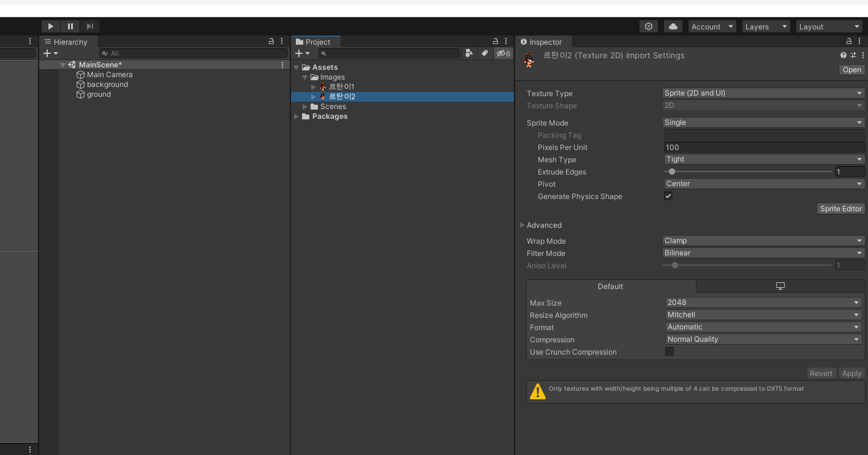Screen dimensions: 868x455
Task: Click the Project create plus button
Action: click(303, 53)
